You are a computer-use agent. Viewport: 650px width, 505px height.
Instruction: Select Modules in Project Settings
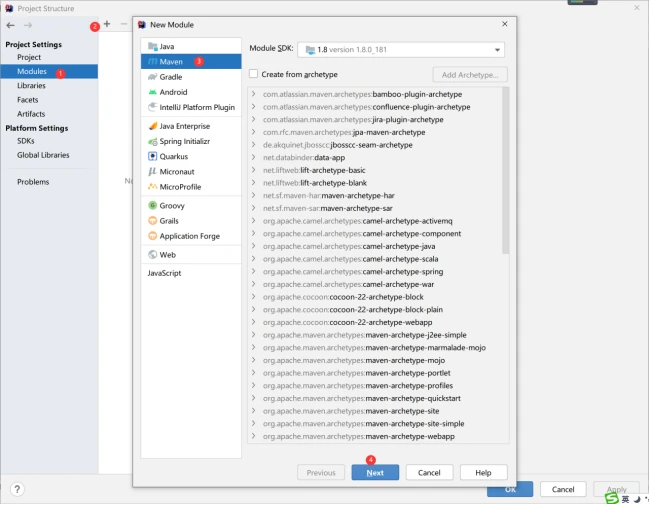tap(49, 71)
